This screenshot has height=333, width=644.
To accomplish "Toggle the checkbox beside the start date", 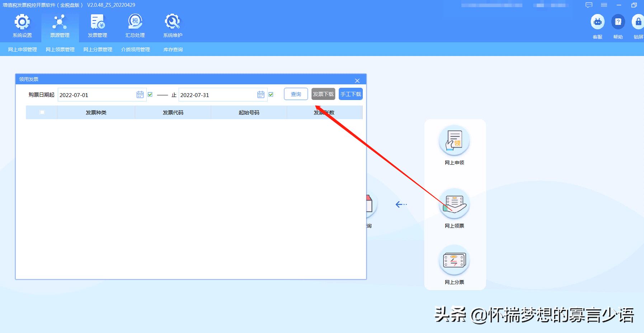I will click(150, 94).
